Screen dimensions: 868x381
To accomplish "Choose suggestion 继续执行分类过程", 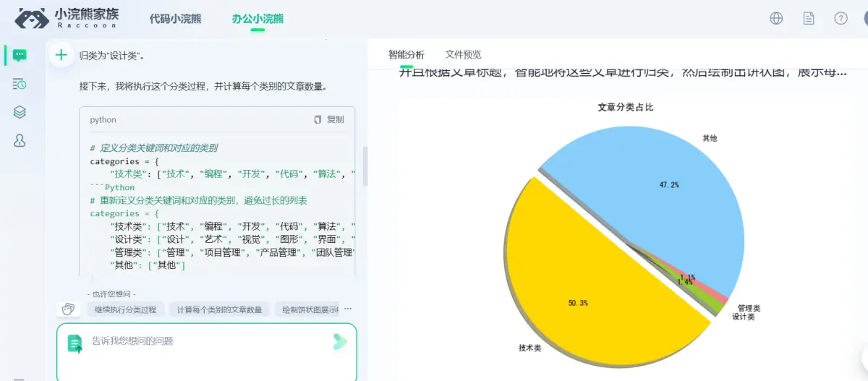I will click(x=126, y=309).
